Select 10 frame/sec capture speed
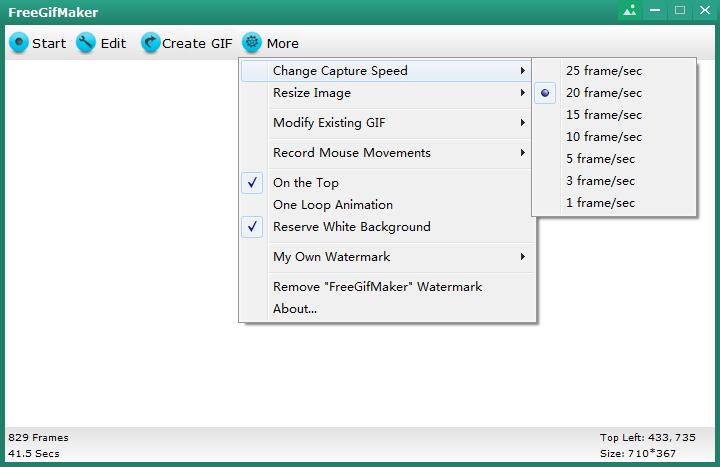 coord(614,137)
